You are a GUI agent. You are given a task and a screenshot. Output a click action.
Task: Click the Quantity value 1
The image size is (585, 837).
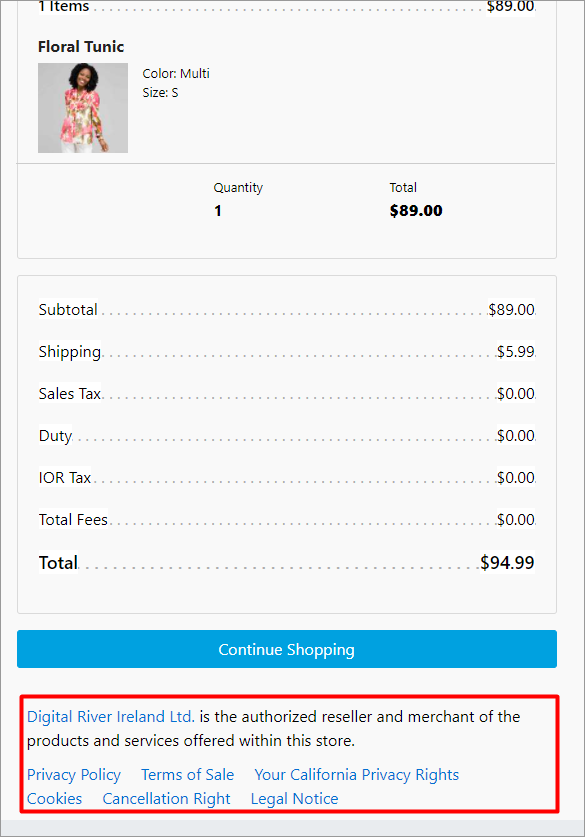pos(218,211)
